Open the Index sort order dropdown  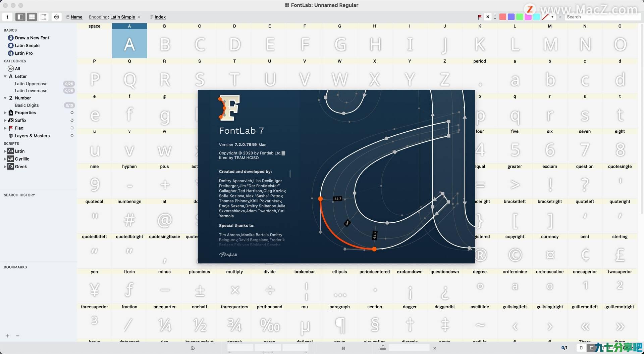pyautogui.click(x=158, y=17)
